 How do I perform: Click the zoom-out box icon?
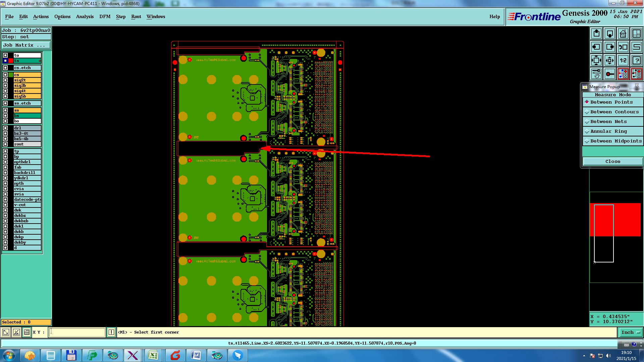click(x=610, y=60)
